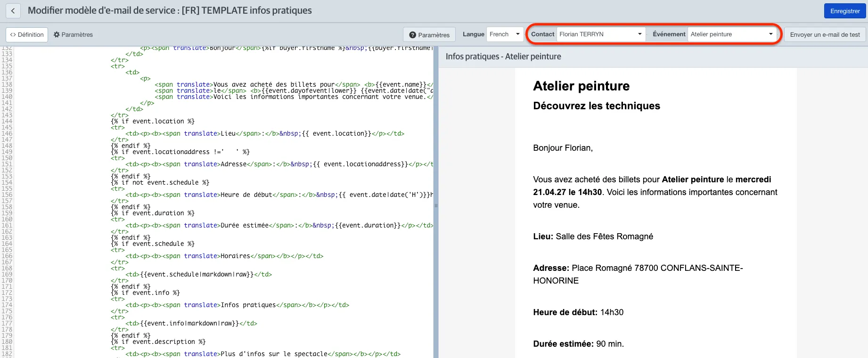The image size is (868, 358).
Task: Click the 'Heure de début: 14h30' line
Action: coord(578,312)
